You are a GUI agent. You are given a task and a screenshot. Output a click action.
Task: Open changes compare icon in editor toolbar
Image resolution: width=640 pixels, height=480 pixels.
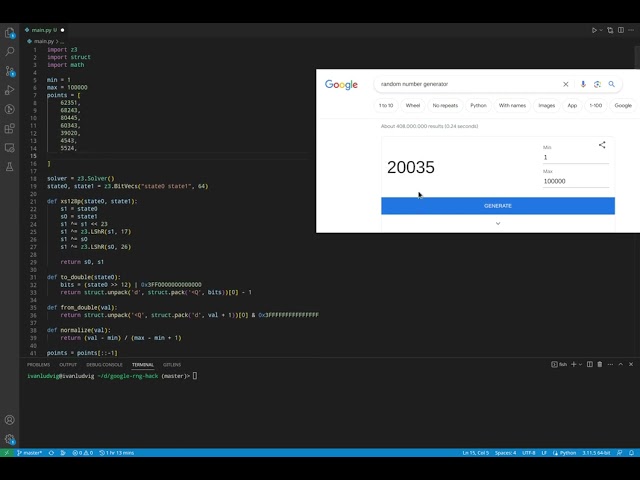pos(610,30)
